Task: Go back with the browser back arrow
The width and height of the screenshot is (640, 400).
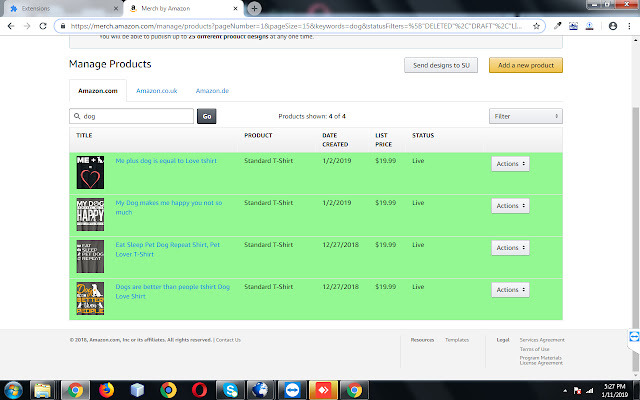Action: pyautogui.click(x=11, y=26)
